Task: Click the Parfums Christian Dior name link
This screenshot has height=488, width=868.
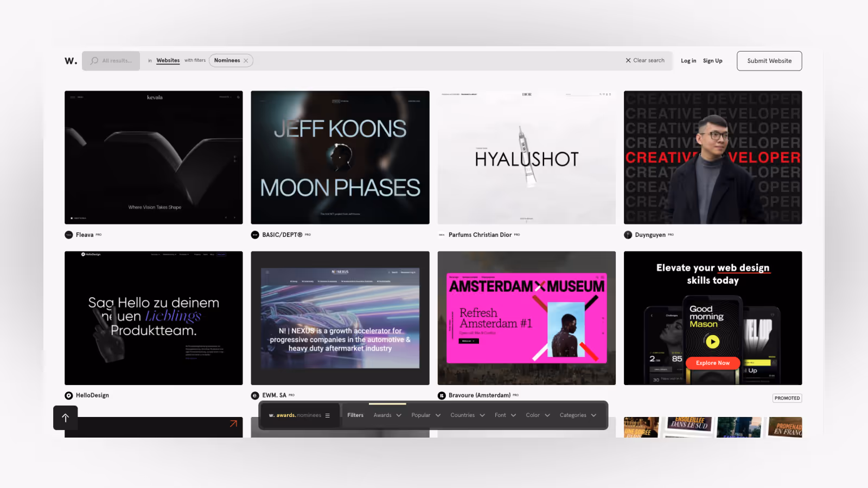Action: point(480,235)
